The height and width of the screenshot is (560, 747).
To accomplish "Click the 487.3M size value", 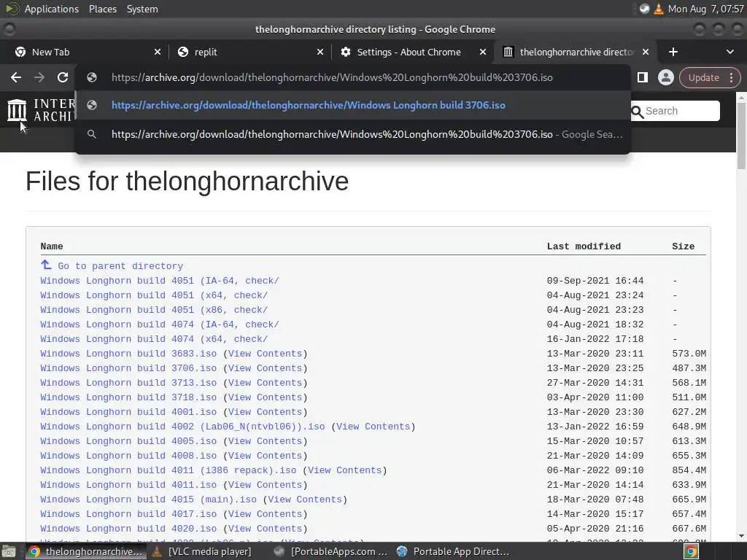I will click(x=689, y=368).
